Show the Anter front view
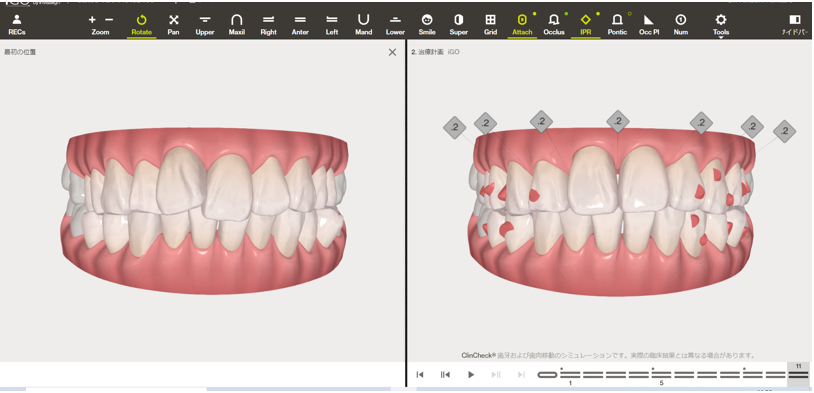Viewport: 814px width, 393px height. [x=300, y=24]
